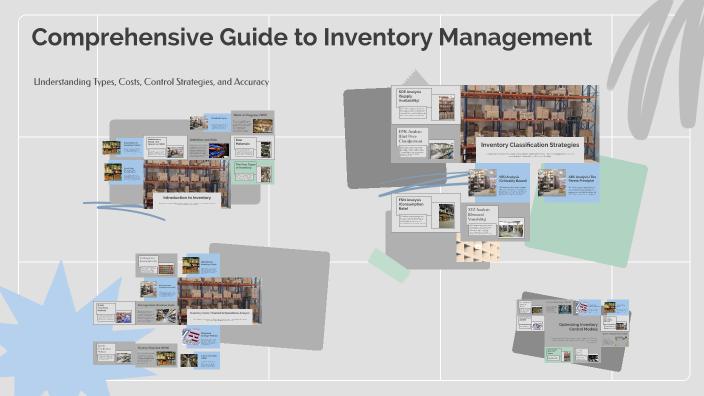Screen dimensions: 704x396
Task: Open the Storage Costs slide
Action: coord(157,313)
